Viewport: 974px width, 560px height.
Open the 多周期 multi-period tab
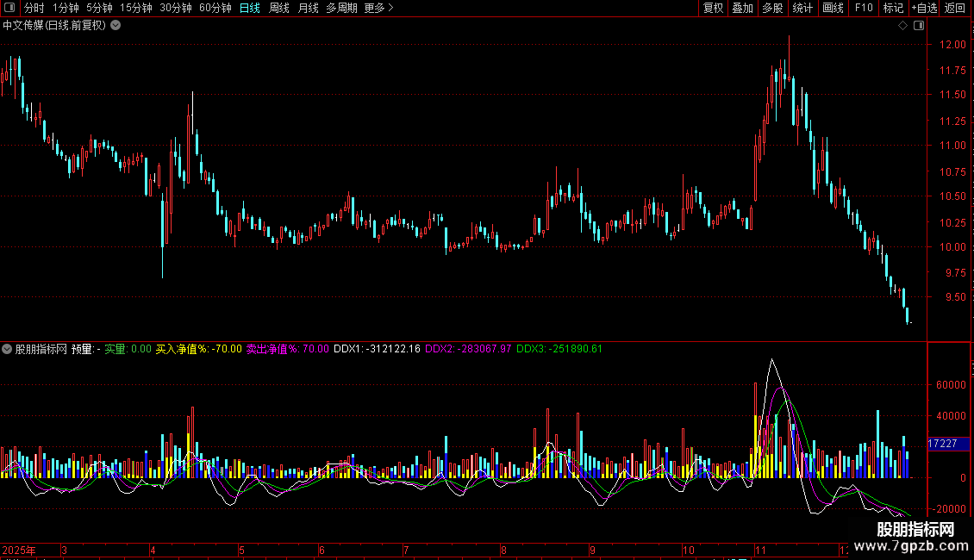pyautogui.click(x=341, y=8)
